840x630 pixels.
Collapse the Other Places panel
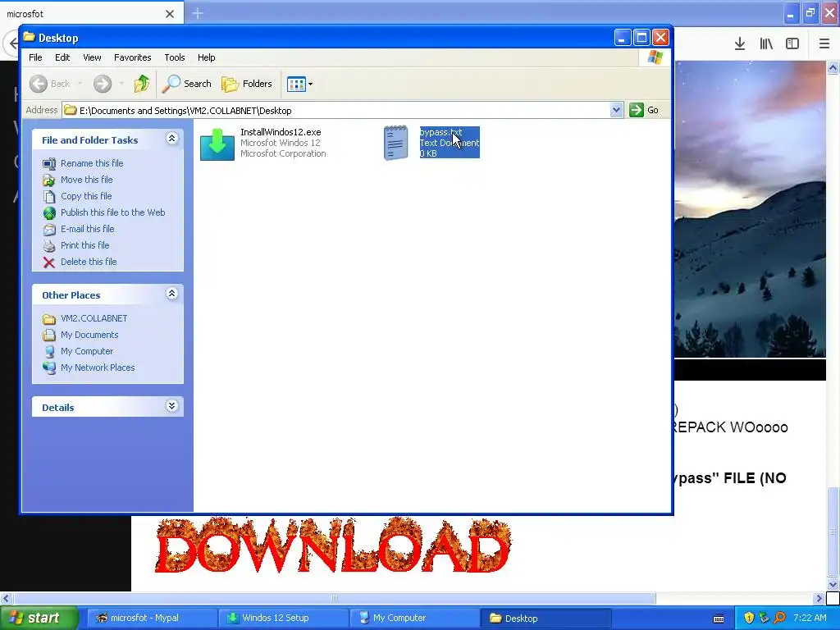171,294
